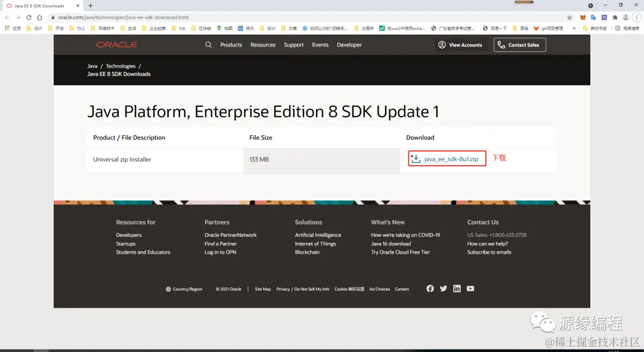Bookmark this page with the star icon

pos(569,17)
